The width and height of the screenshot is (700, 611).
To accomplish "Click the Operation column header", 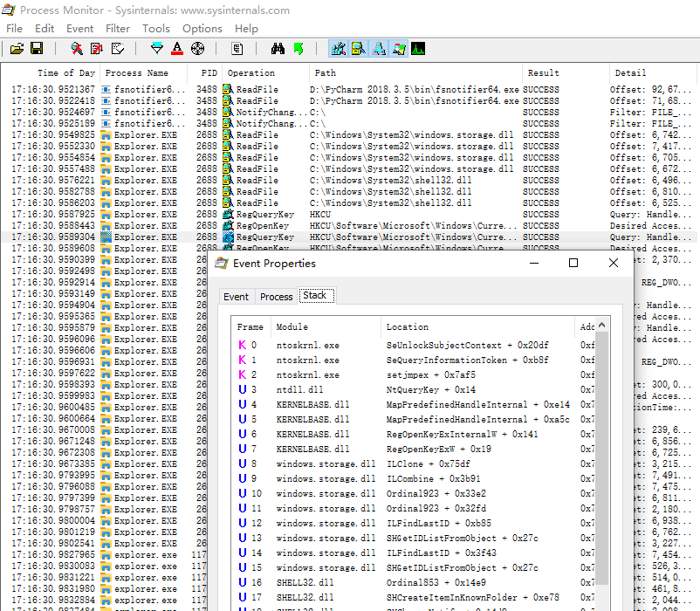I will (x=251, y=73).
